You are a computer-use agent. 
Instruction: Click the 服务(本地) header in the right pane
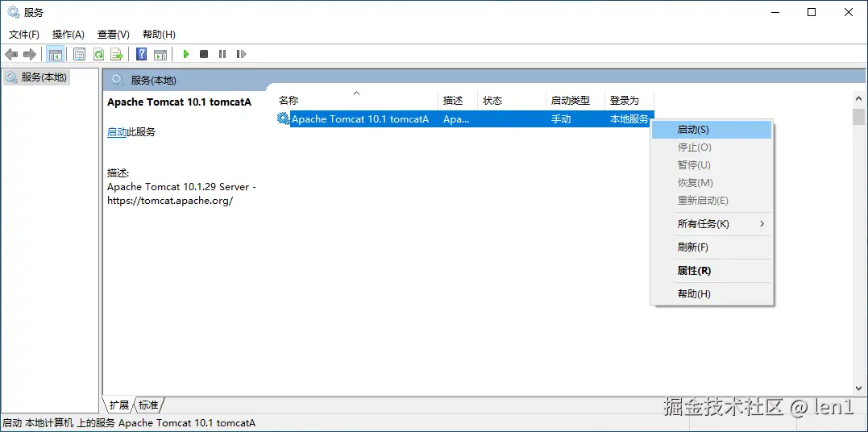153,81
